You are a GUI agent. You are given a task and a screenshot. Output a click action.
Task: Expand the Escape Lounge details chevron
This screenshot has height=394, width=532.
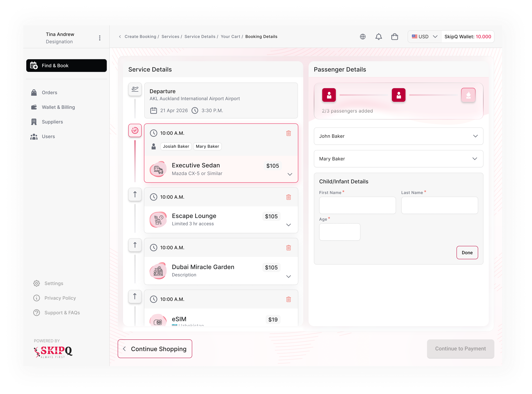[x=288, y=225]
